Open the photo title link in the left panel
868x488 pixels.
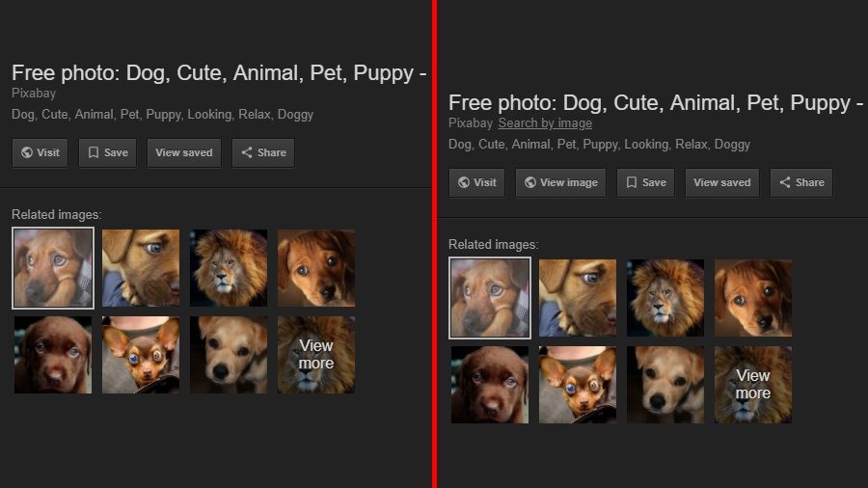tap(219, 73)
